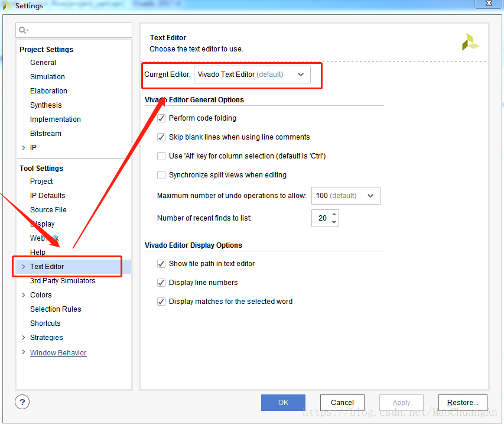
Task: Click the help question mark icon
Action: [x=22, y=402]
